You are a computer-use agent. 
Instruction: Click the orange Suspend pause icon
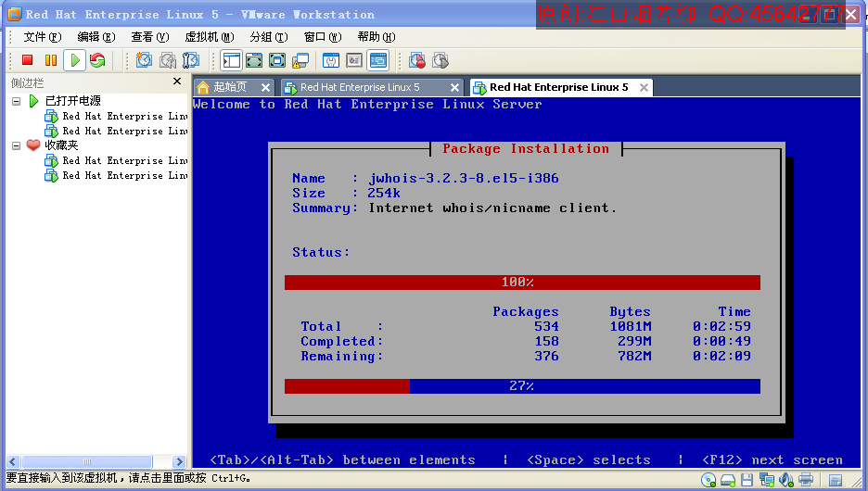point(51,59)
